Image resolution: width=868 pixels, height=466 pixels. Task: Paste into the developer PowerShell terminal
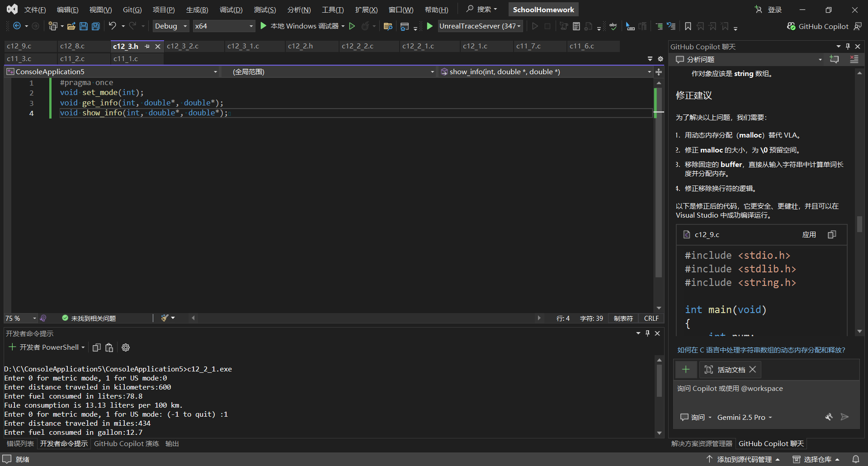[x=109, y=347]
